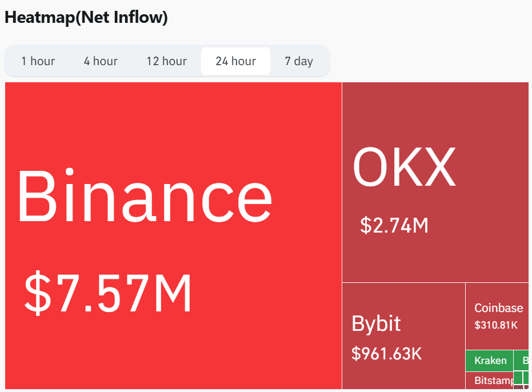Select the green tile labeled B

521,361
